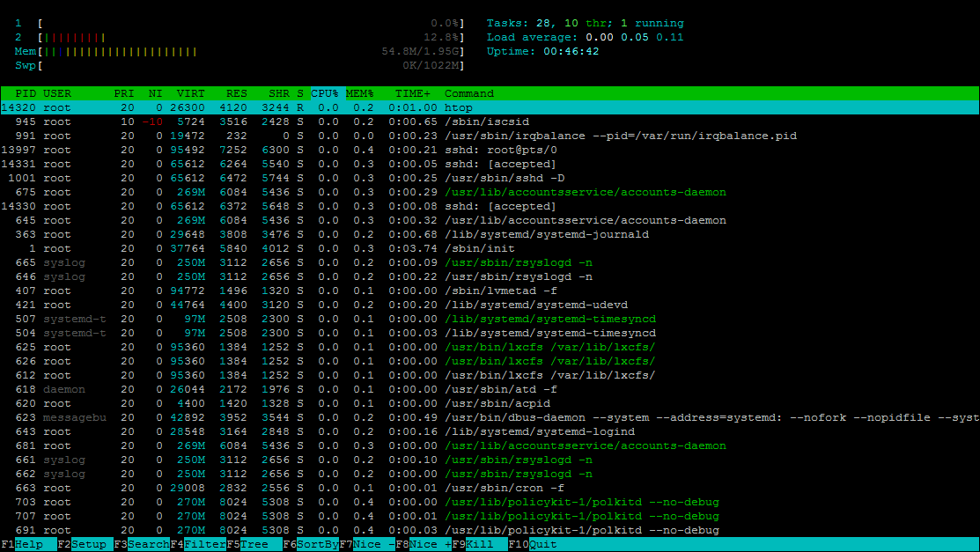Toggle Tree view via F5 Tree
The image size is (980, 552).
click(x=254, y=544)
